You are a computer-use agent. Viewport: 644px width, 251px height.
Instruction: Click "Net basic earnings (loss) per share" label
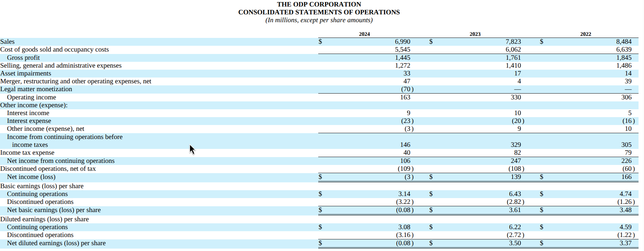pyautogui.click(x=54, y=210)
